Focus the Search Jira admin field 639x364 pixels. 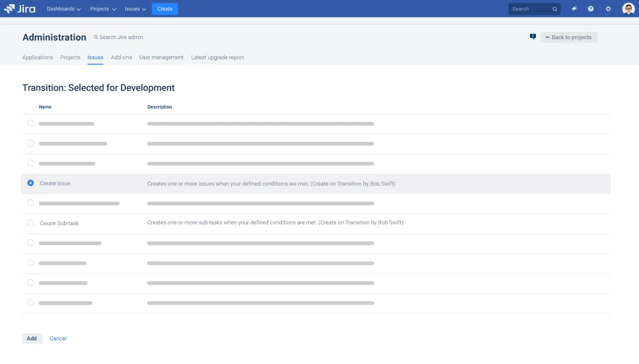[118, 37]
